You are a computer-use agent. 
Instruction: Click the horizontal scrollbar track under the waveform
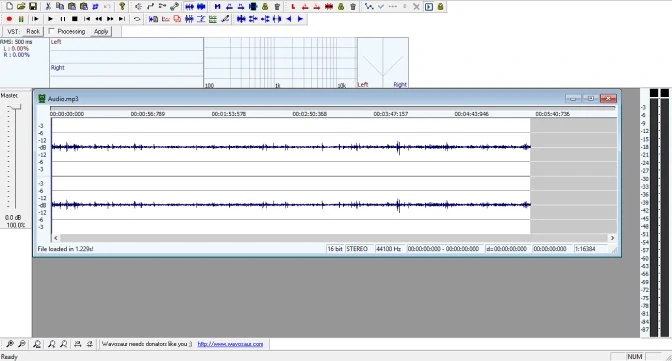click(333, 238)
